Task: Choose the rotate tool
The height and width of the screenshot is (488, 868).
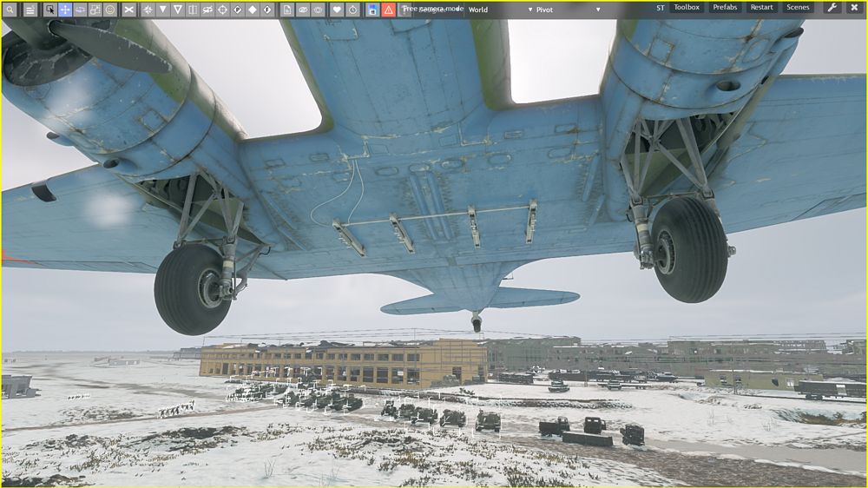Action: [x=80, y=10]
